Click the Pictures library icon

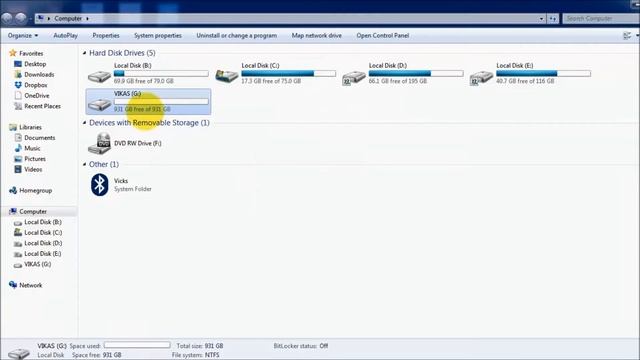[18, 159]
